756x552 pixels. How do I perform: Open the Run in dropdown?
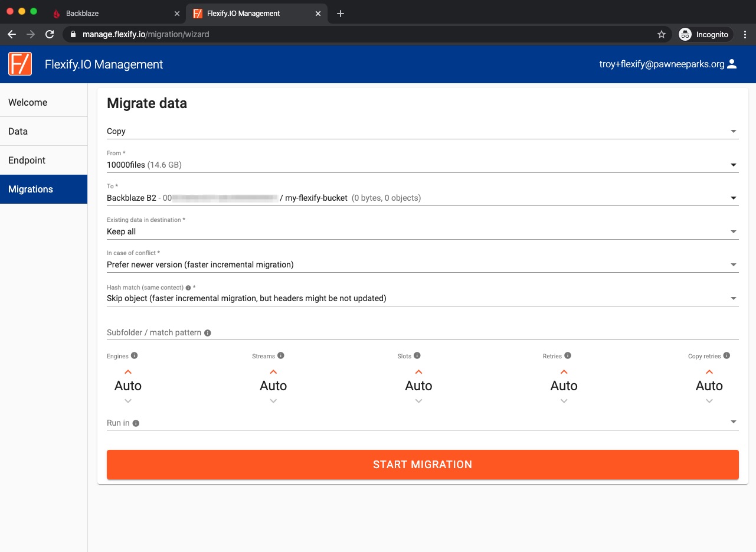pyautogui.click(x=423, y=423)
